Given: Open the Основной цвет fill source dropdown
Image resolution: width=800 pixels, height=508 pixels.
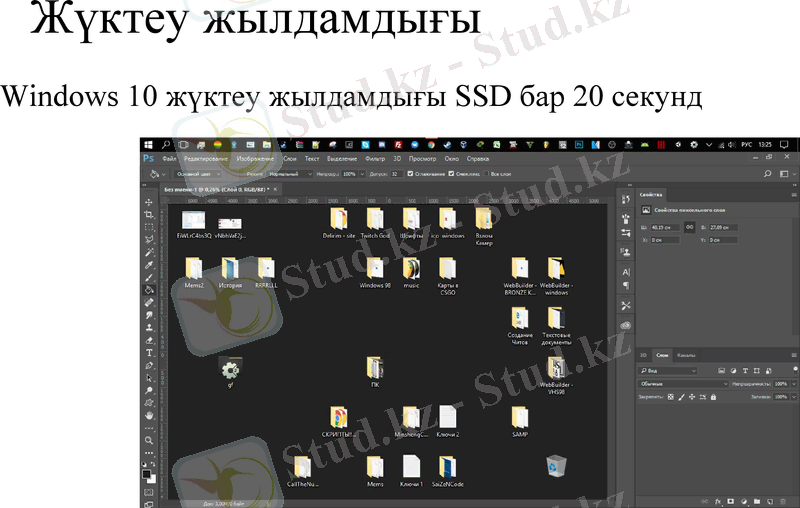Looking at the screenshot, I should point(197,174).
